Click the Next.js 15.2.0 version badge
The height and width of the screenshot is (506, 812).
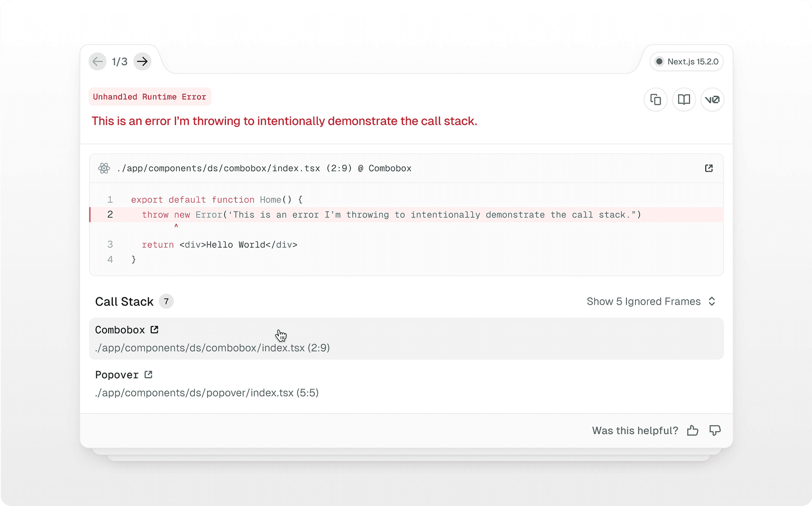(x=686, y=61)
